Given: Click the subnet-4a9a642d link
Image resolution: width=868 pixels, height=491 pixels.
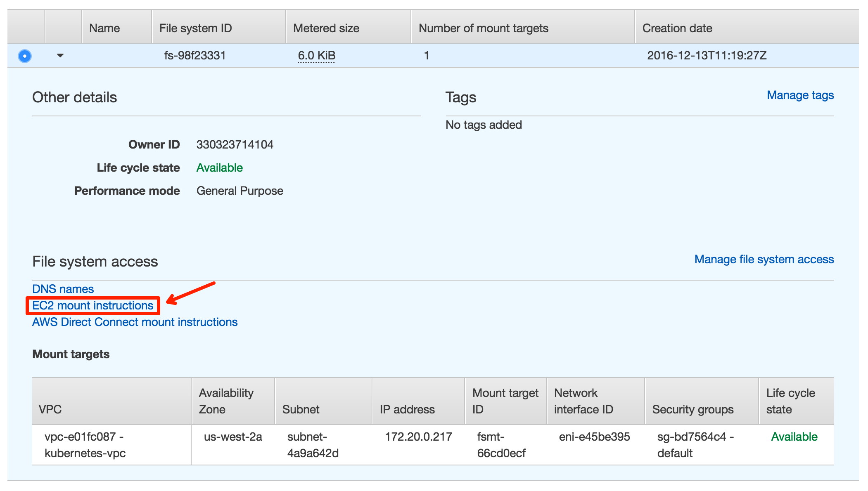Looking at the screenshot, I should (x=304, y=444).
